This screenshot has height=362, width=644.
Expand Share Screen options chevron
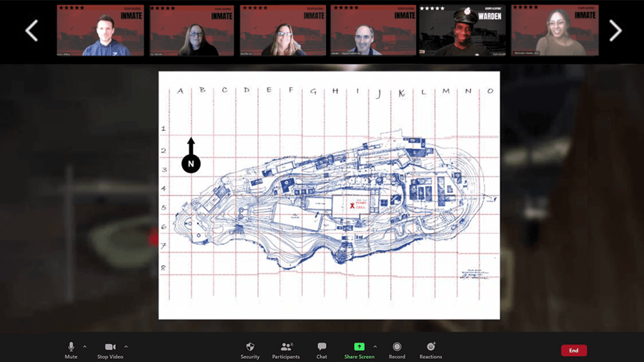pyautogui.click(x=375, y=347)
